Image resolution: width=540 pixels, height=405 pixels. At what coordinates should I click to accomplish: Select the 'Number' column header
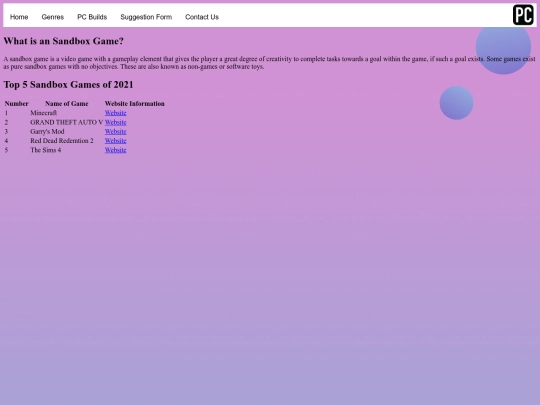tap(17, 103)
